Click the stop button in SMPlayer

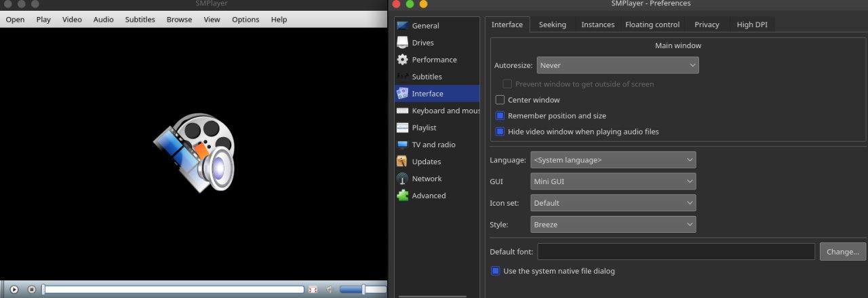tap(31, 289)
